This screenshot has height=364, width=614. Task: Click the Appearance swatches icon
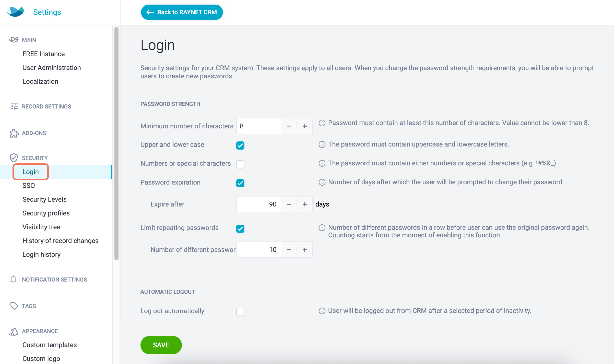point(14,332)
